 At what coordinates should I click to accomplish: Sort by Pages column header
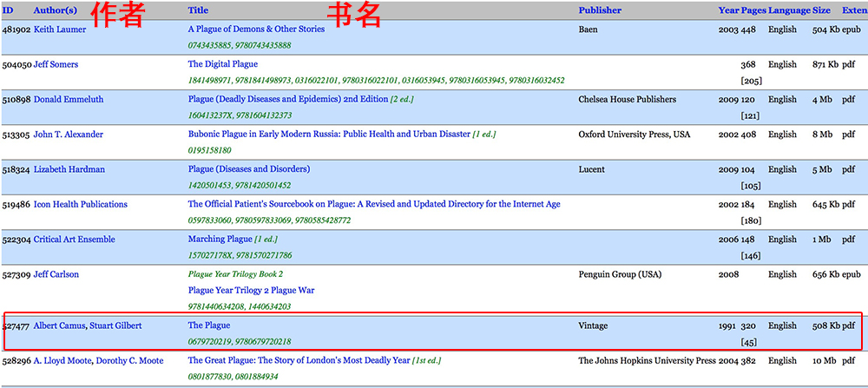[x=753, y=10]
